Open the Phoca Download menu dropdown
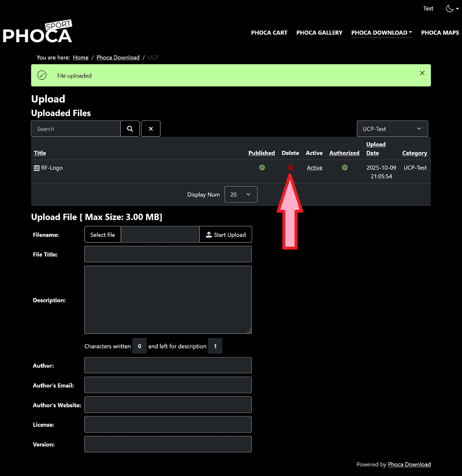 point(381,33)
